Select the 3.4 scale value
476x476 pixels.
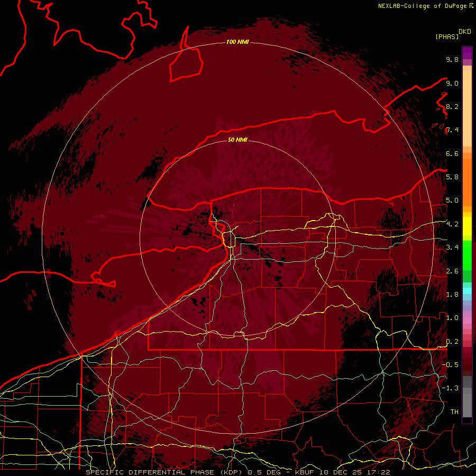pyautogui.click(x=452, y=247)
